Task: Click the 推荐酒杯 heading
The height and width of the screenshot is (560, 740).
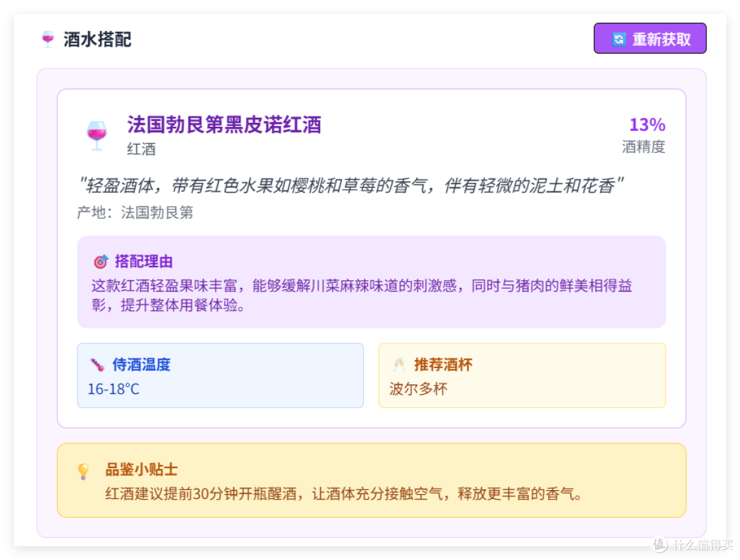Action: [443, 365]
